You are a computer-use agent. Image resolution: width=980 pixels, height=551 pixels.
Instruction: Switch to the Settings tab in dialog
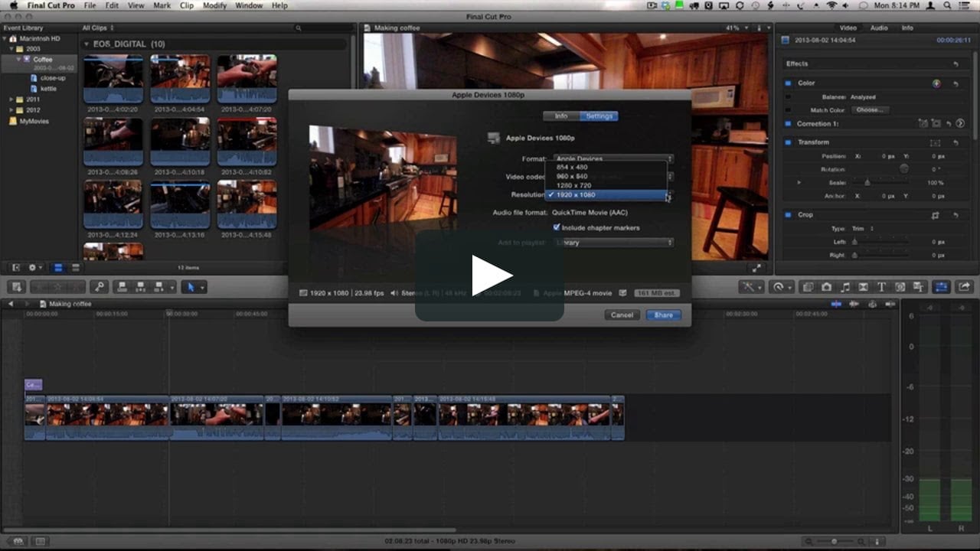[x=599, y=116]
